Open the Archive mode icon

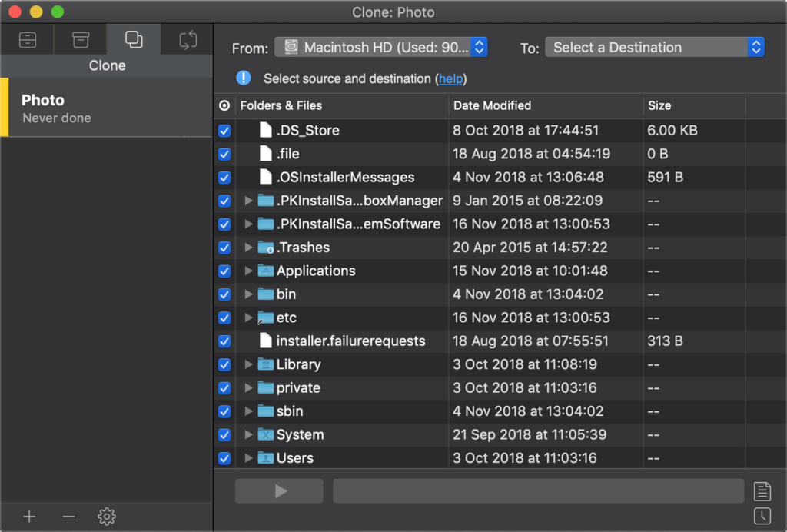[80, 39]
